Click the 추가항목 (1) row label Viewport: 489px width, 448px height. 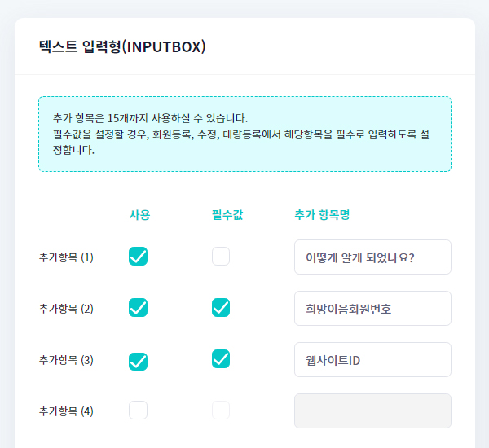pyautogui.click(x=66, y=257)
